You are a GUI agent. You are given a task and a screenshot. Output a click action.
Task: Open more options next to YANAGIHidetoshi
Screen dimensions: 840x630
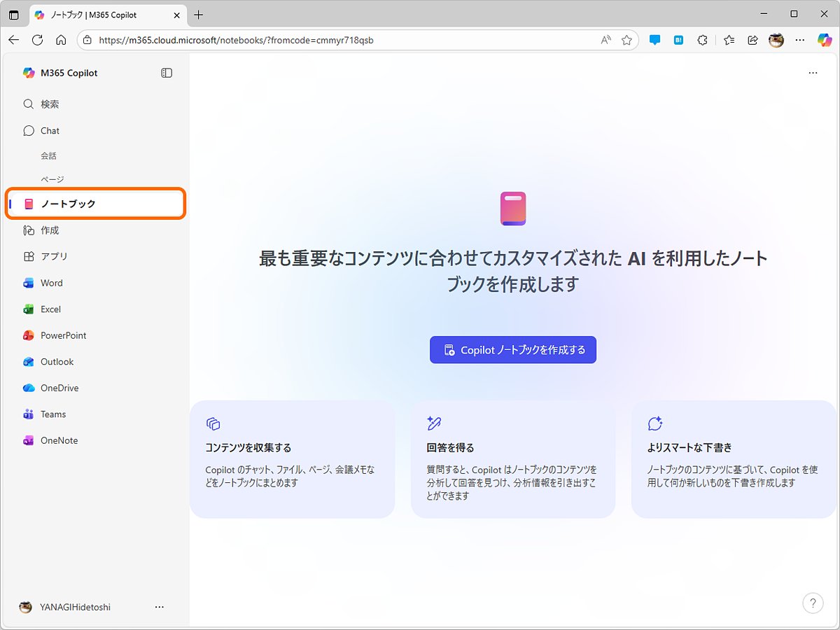click(x=159, y=607)
